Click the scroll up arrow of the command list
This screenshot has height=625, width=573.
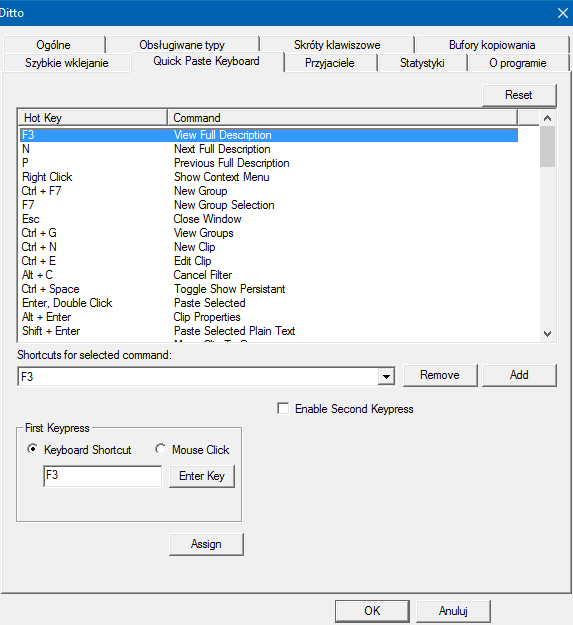click(x=547, y=118)
